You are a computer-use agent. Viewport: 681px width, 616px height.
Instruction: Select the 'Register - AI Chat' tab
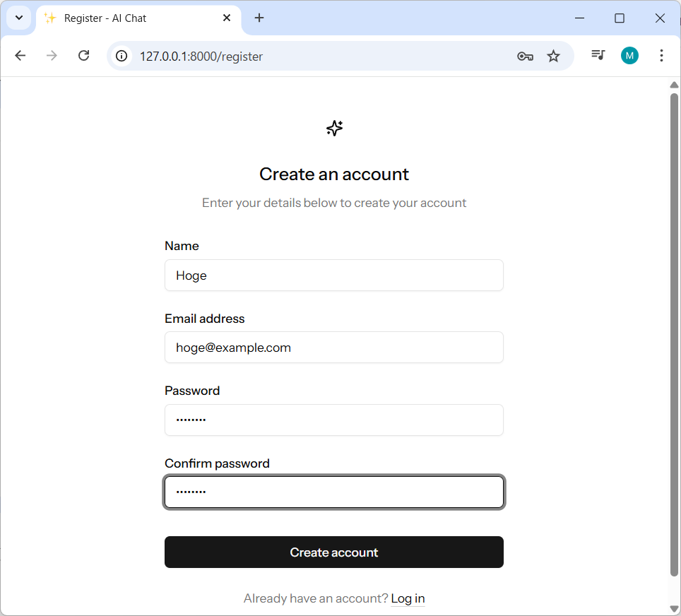pos(127,18)
